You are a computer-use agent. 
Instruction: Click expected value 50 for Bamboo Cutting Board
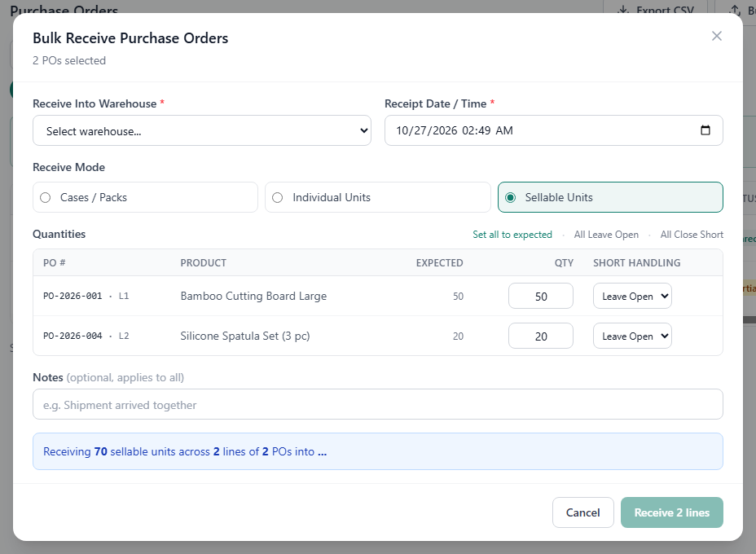(458, 297)
